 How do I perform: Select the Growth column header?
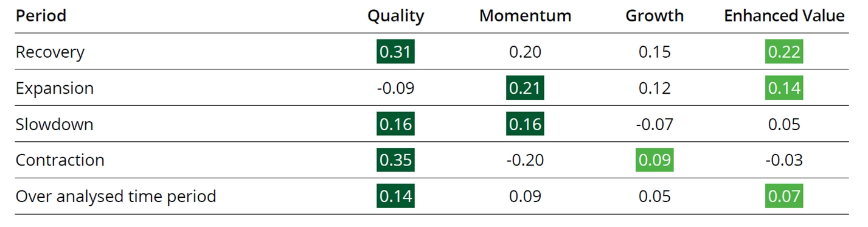pyautogui.click(x=654, y=16)
